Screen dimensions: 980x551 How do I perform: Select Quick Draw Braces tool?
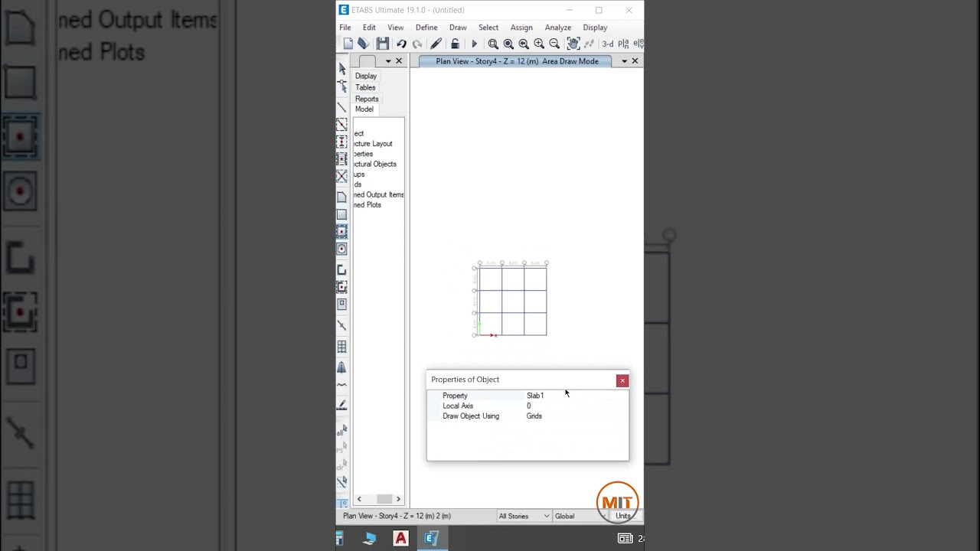point(341,177)
